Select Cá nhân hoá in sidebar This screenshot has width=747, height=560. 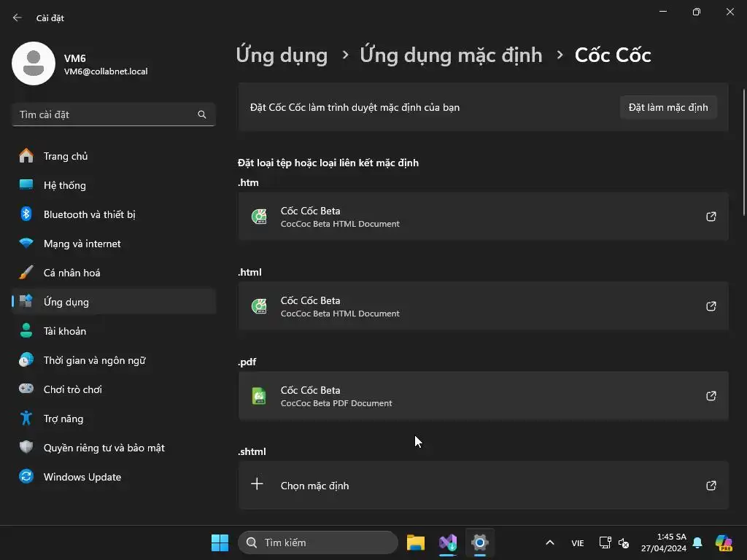tap(71, 273)
